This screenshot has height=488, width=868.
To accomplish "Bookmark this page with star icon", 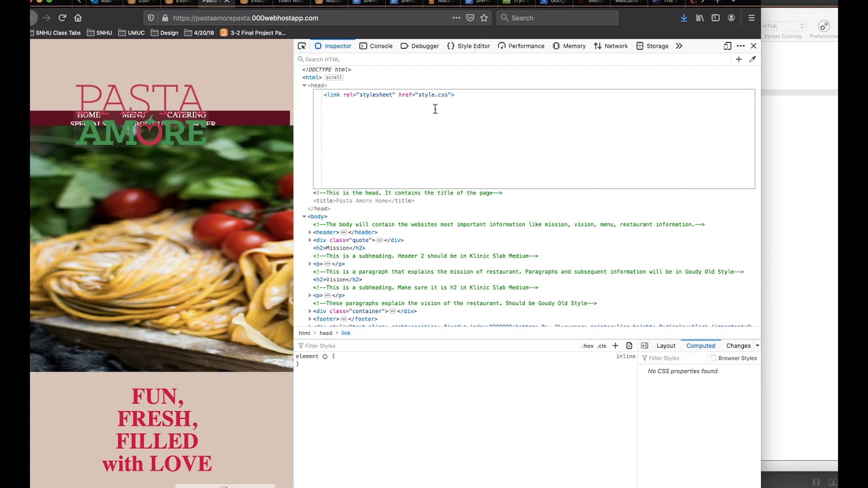I will [x=484, y=18].
